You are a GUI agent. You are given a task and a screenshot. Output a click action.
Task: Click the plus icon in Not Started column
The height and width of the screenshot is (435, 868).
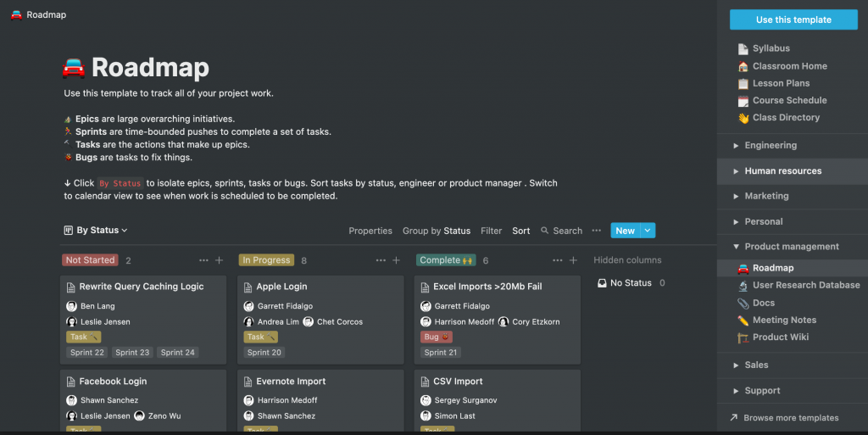click(x=220, y=260)
